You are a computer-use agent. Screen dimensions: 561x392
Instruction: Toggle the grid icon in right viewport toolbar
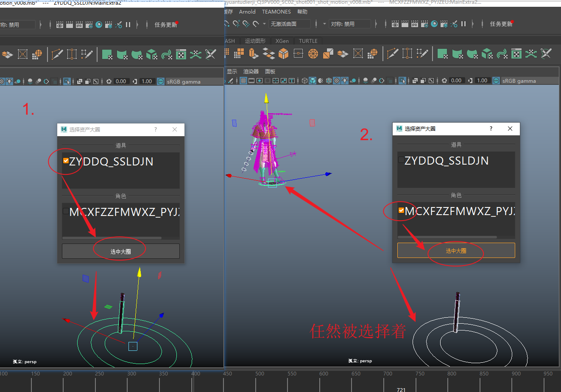point(243,81)
